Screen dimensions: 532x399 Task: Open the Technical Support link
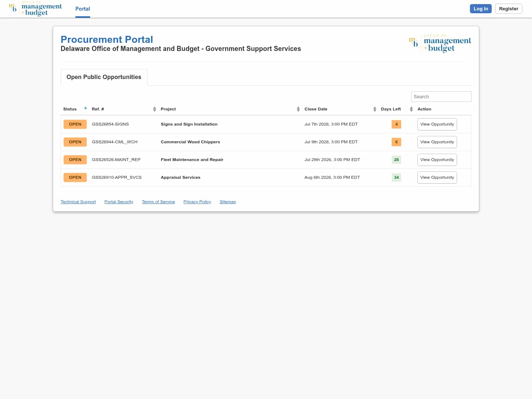click(78, 202)
